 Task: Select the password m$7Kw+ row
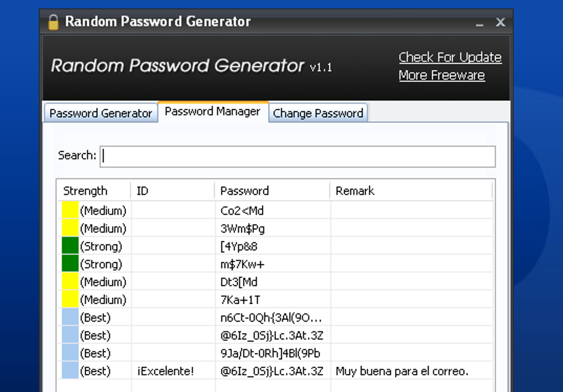pyautogui.click(x=242, y=264)
